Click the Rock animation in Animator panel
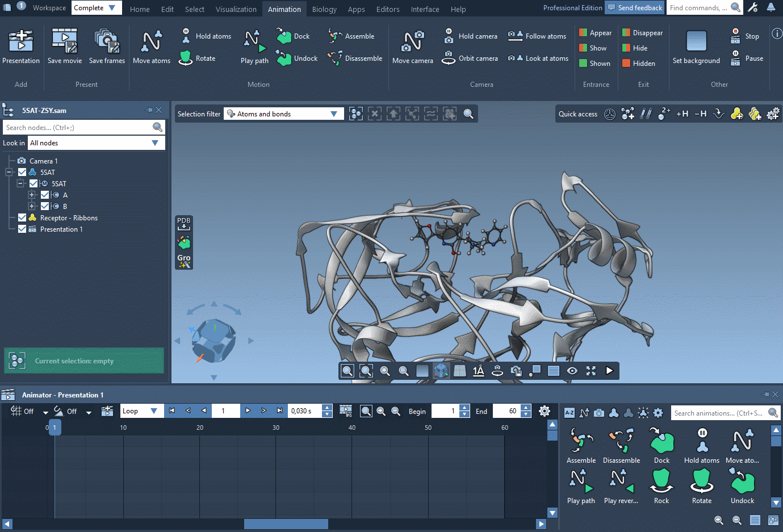 tap(661, 485)
